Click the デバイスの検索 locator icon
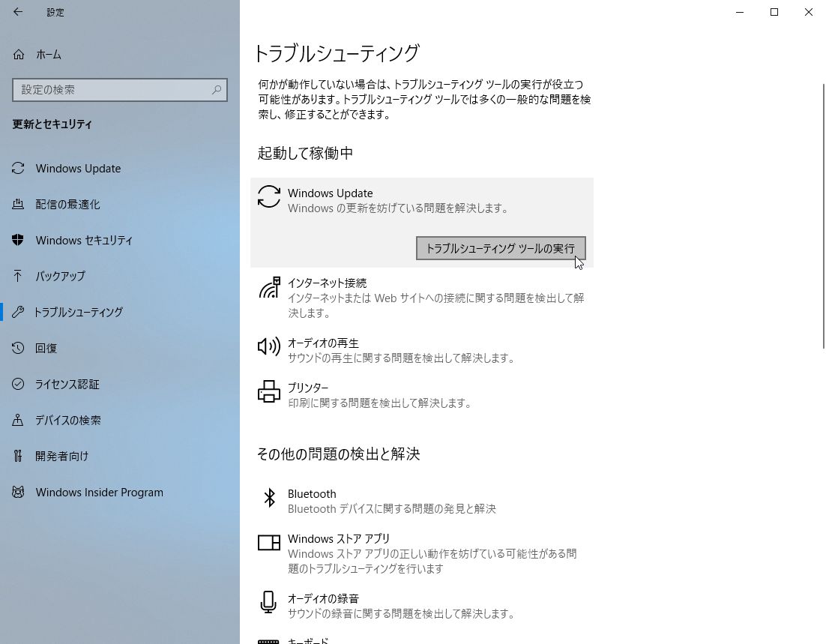The image size is (826, 644). coord(18,420)
